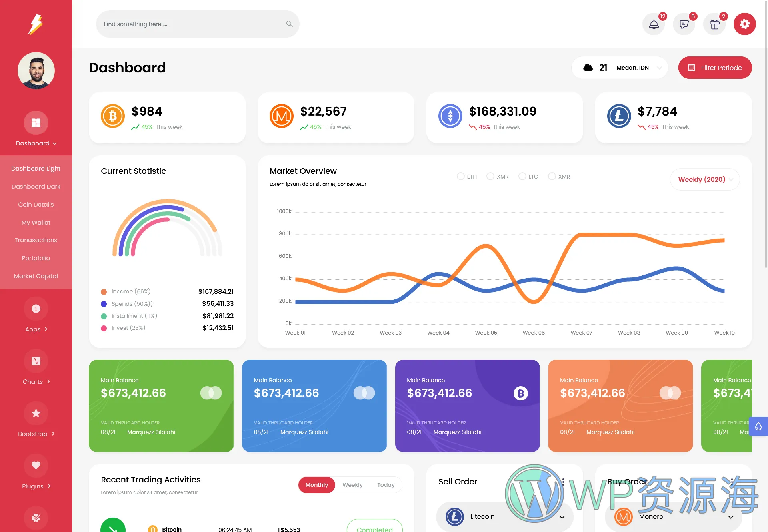Click the messages chat icon

[x=684, y=24]
